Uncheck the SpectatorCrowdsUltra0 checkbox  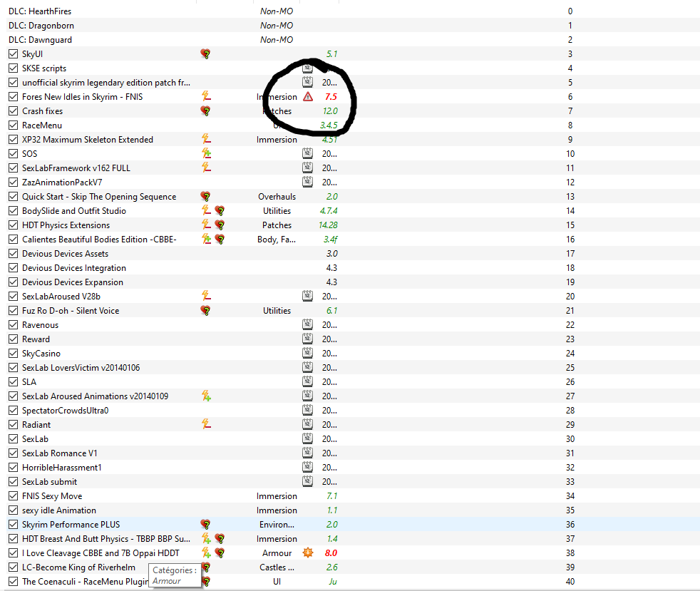point(14,410)
